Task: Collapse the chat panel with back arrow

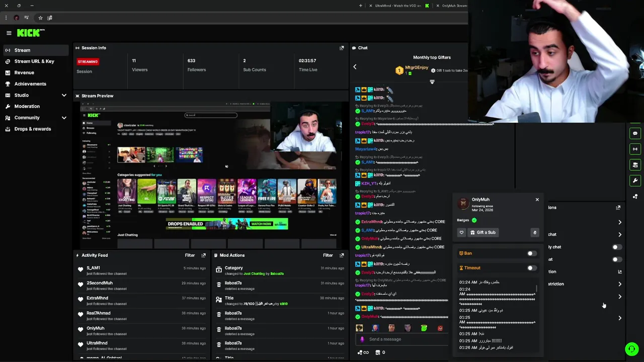Action: pos(355,67)
